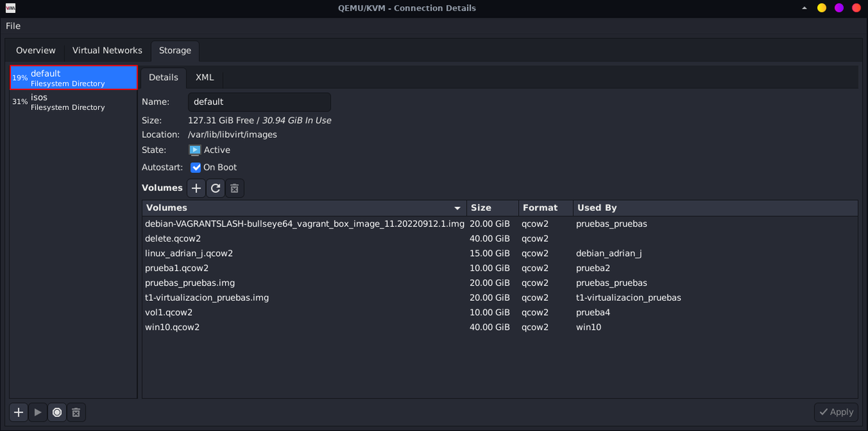Add a new storage pool
Image resolution: width=868 pixels, height=431 pixels.
19,412
